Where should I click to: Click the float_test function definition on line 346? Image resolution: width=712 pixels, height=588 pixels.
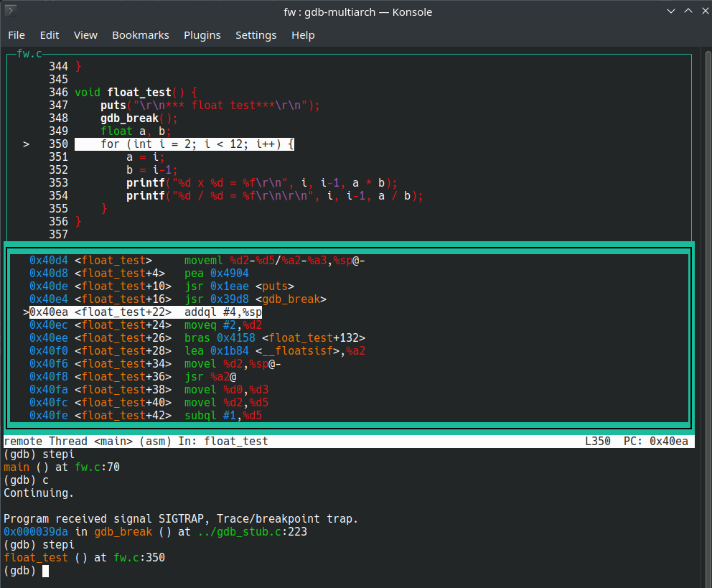point(139,93)
